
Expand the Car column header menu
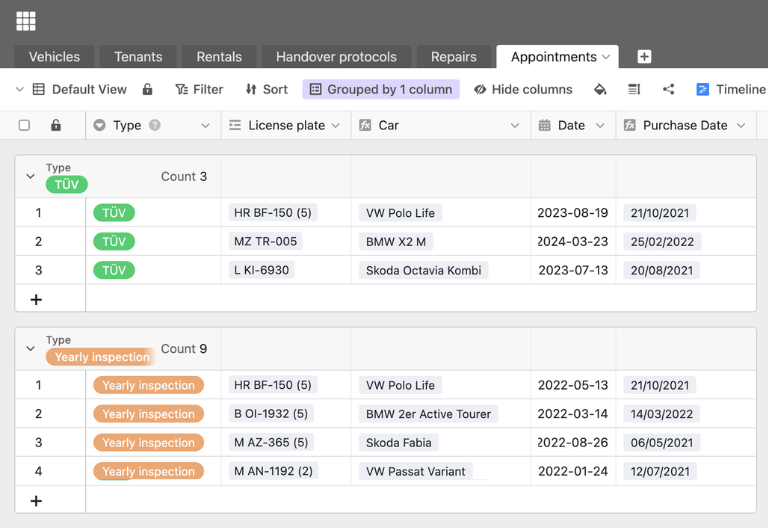coord(514,125)
